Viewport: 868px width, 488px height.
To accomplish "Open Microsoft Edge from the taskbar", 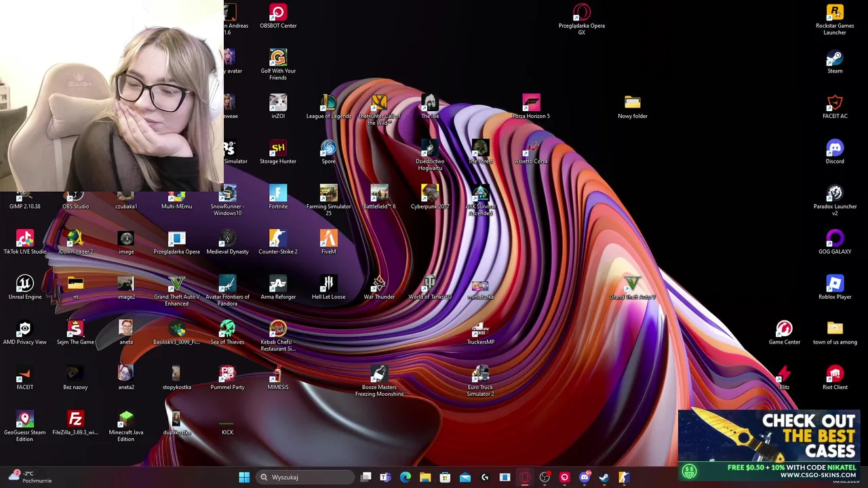I will 406,477.
